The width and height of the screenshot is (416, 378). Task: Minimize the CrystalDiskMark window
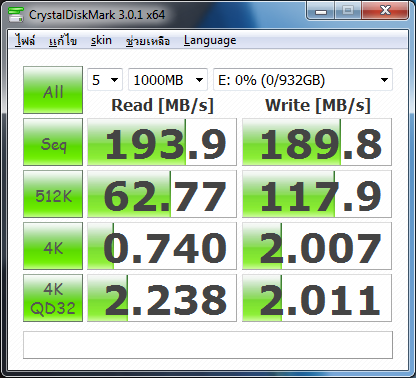(x=321, y=11)
